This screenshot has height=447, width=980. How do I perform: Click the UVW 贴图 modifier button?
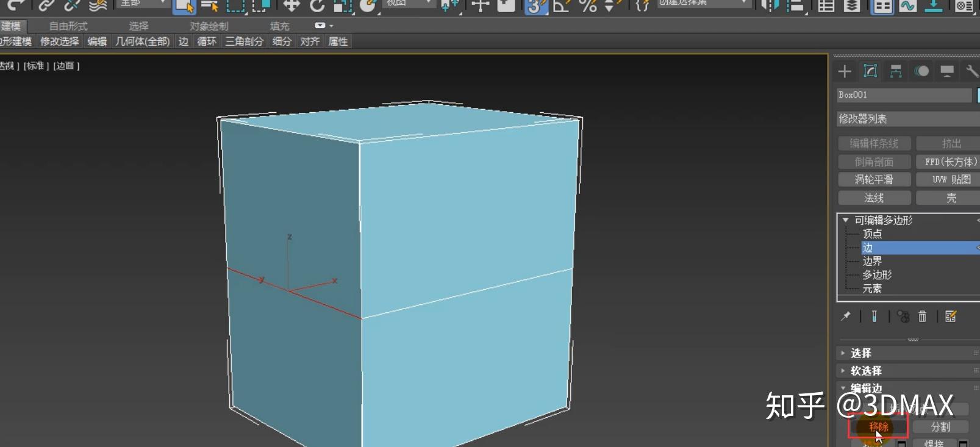click(x=949, y=180)
